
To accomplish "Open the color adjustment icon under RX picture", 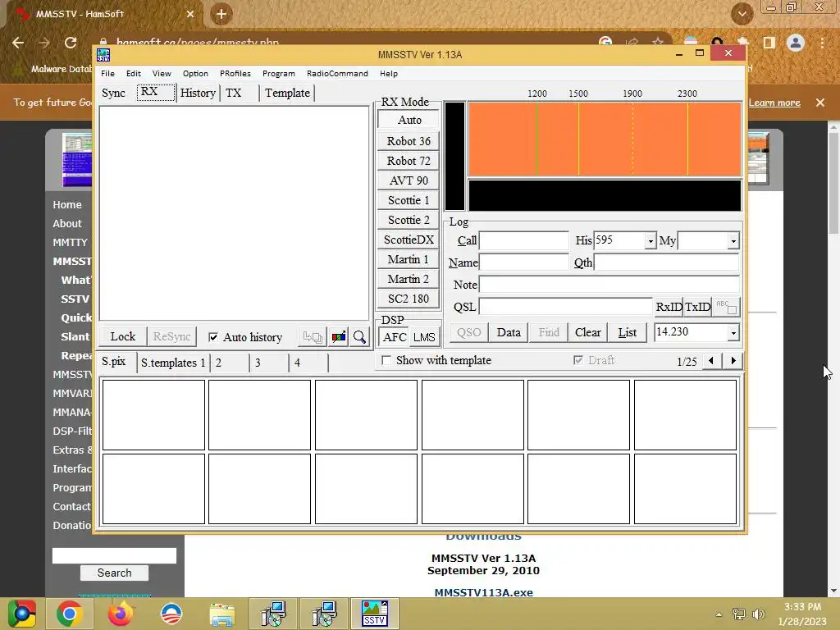I will (x=339, y=337).
